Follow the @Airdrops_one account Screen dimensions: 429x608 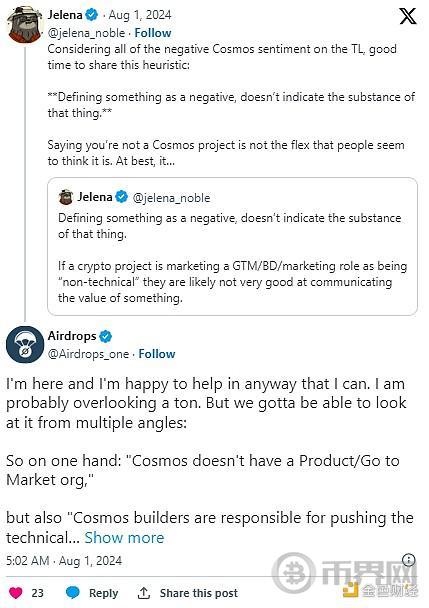(157, 354)
